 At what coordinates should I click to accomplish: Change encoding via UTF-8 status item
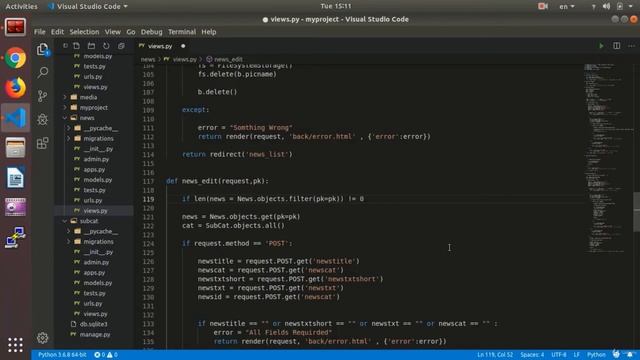559,355
